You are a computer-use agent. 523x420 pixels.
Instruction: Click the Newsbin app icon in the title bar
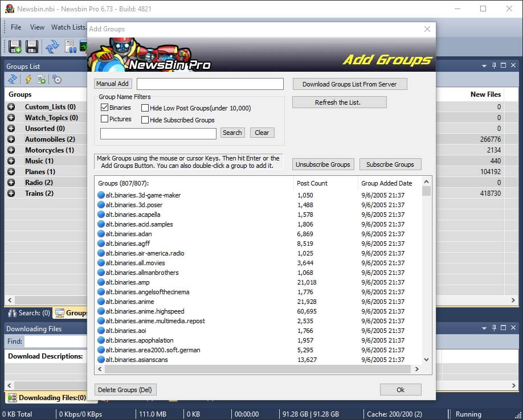(x=10, y=9)
